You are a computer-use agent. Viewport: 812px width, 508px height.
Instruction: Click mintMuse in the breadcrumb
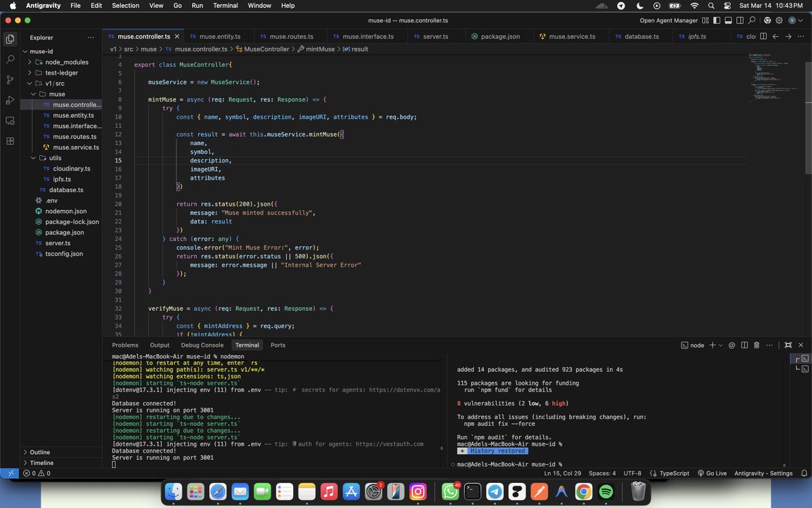point(316,49)
